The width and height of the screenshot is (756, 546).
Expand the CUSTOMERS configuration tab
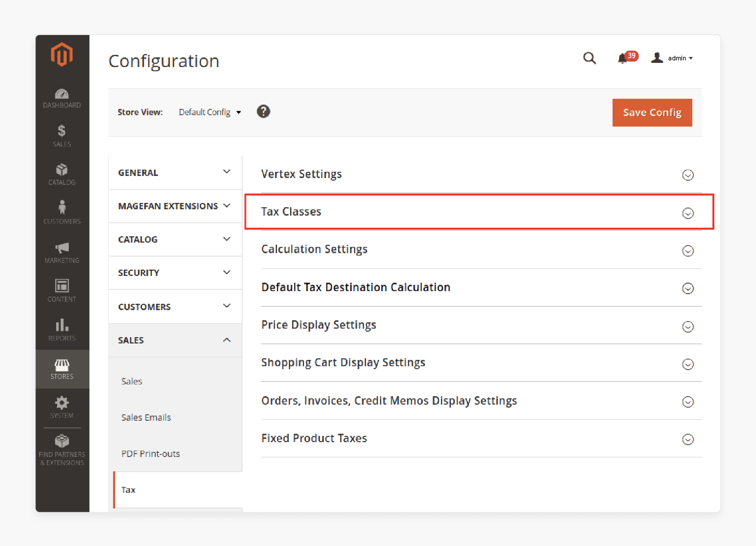pyautogui.click(x=175, y=307)
